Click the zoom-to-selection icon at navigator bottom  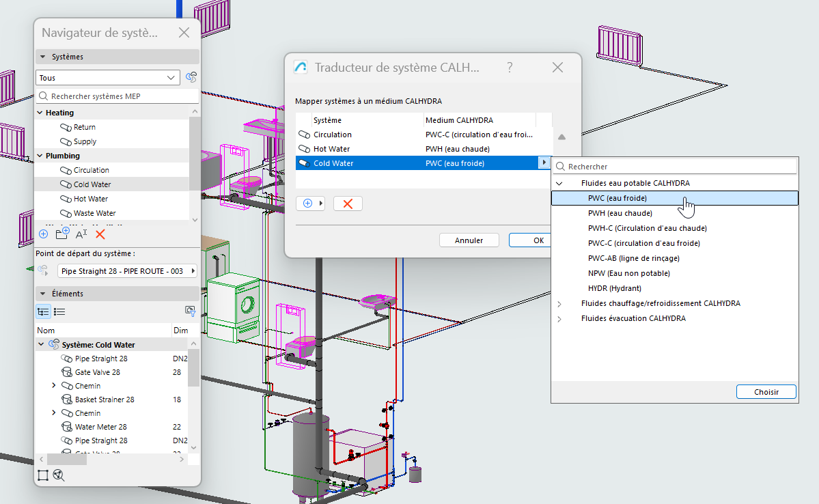59,475
